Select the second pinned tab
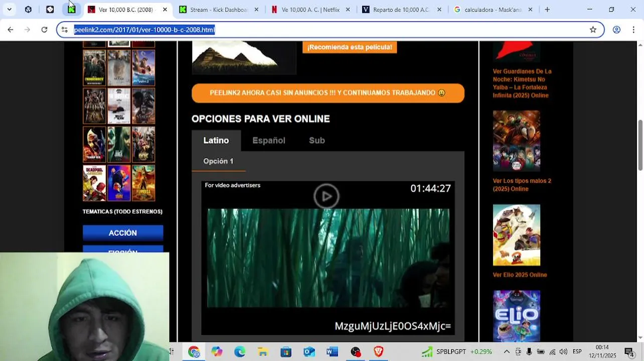This screenshot has height=361, width=644. 50,10
